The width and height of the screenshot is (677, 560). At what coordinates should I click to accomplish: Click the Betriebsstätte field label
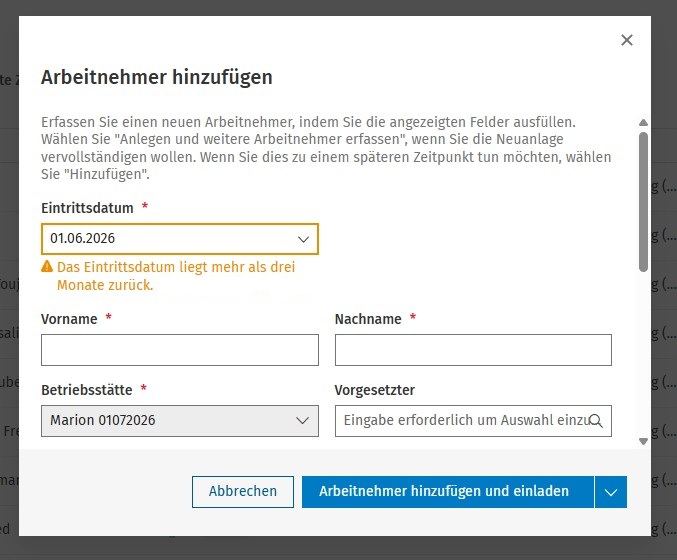click(87, 390)
